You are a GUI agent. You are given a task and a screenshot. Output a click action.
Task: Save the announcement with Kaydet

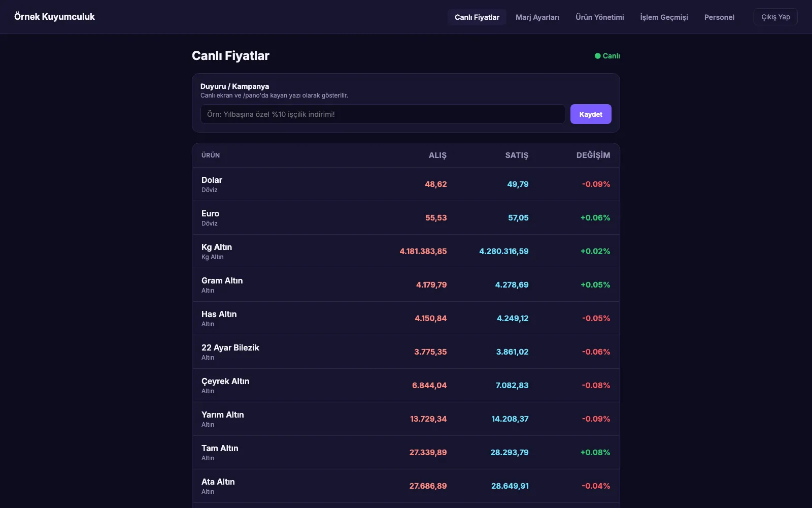[591, 114]
